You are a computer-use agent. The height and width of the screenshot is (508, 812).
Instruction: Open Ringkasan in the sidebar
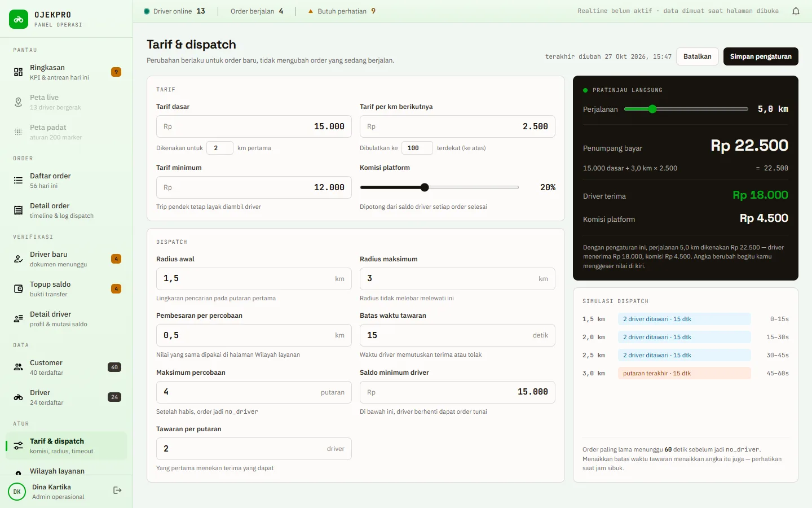(x=67, y=72)
